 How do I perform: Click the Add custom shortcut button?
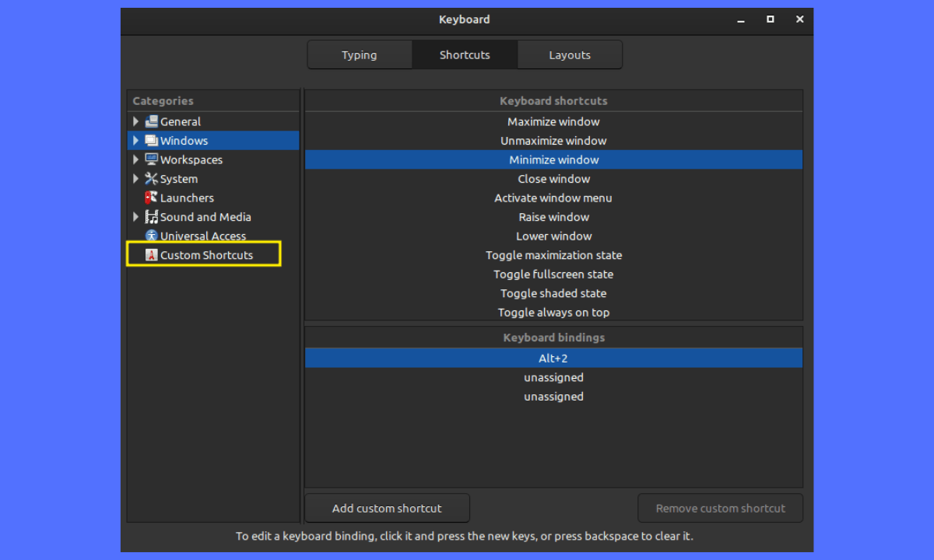[x=387, y=509]
